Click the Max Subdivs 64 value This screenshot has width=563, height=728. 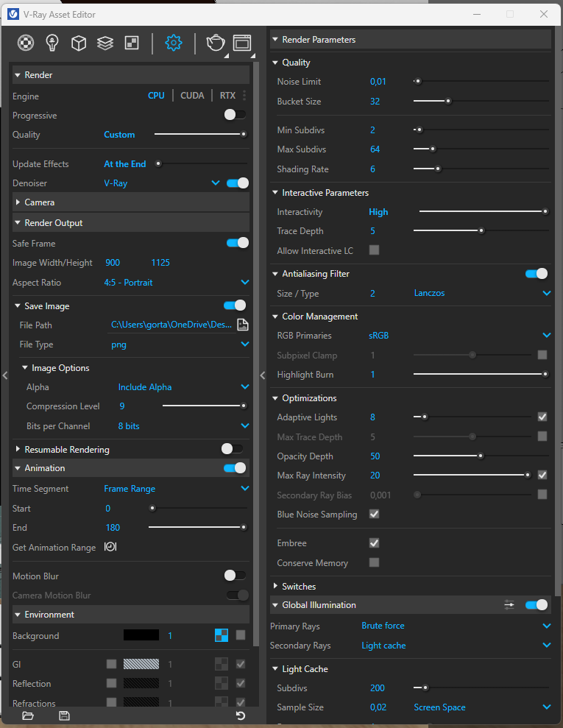(x=375, y=149)
